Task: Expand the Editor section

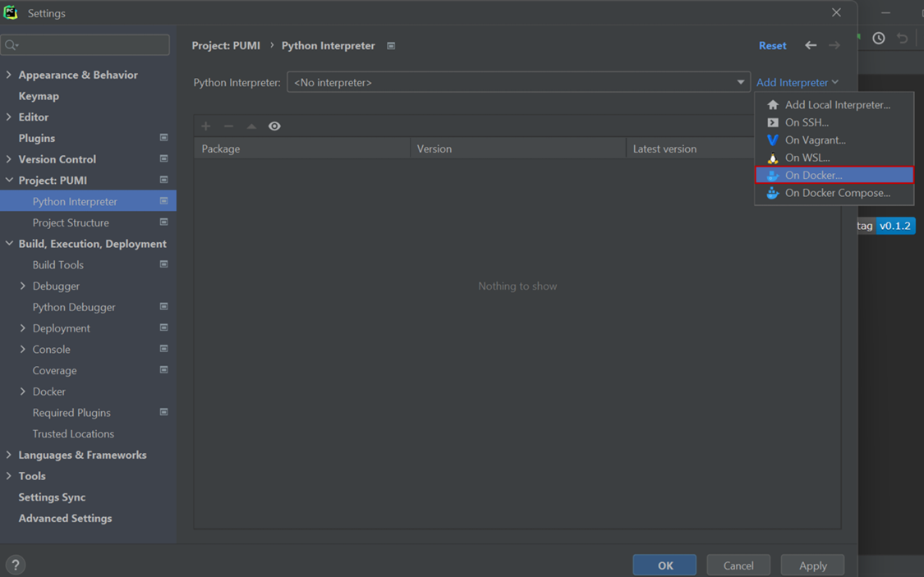Action: pos(9,117)
